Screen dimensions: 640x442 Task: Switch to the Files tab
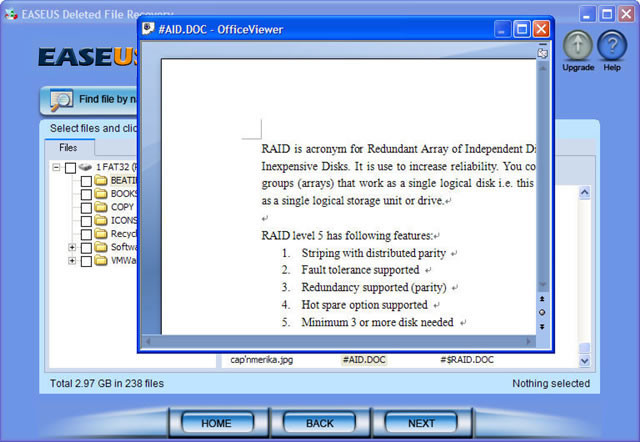pos(69,147)
